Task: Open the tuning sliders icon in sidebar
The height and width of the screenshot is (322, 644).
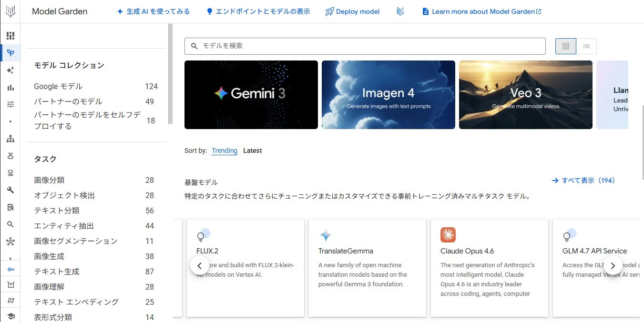Action: [x=10, y=104]
